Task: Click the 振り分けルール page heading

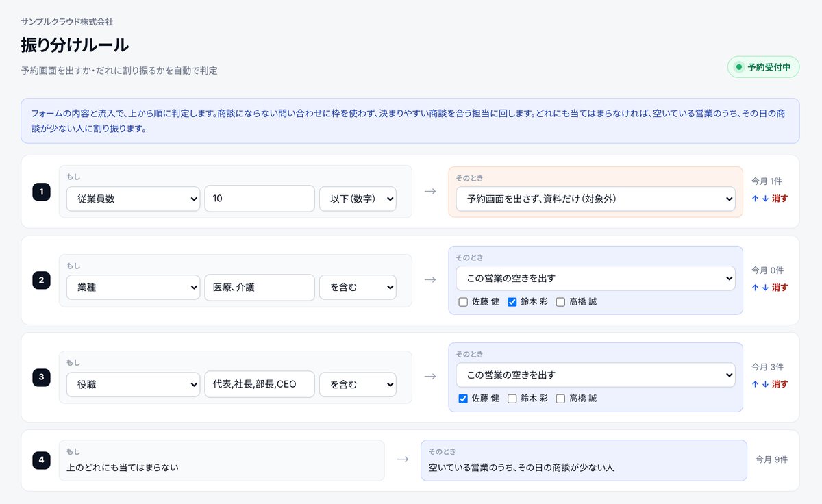Action: pos(75,45)
